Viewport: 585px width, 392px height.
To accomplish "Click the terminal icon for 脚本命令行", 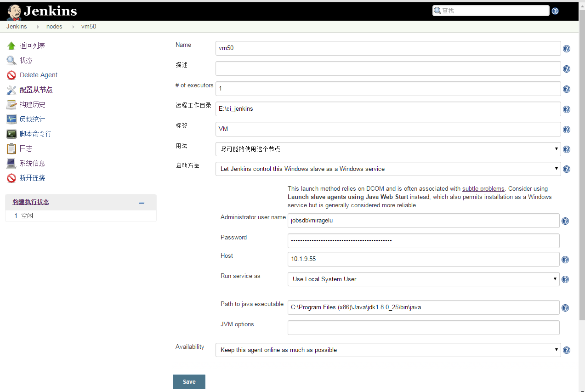I will pos(11,134).
